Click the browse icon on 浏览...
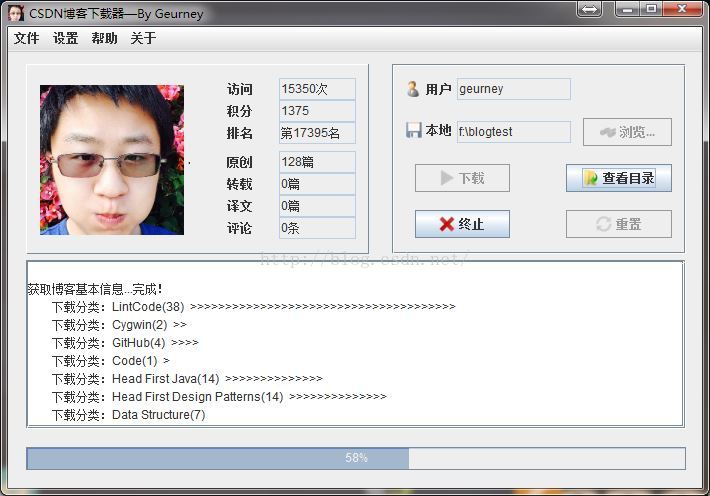Viewport: 710px width, 496px height. [x=608, y=132]
